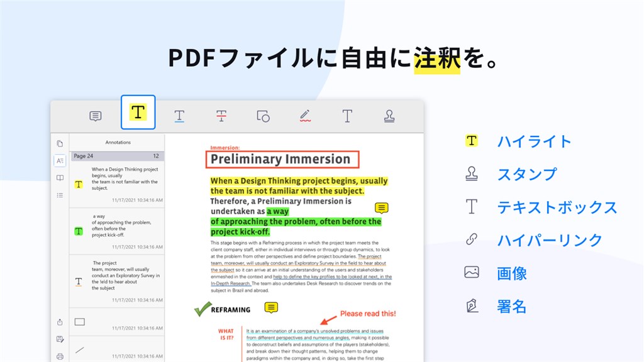Click the highlight icon beside ハイライト
644x362 pixels.
click(472, 141)
